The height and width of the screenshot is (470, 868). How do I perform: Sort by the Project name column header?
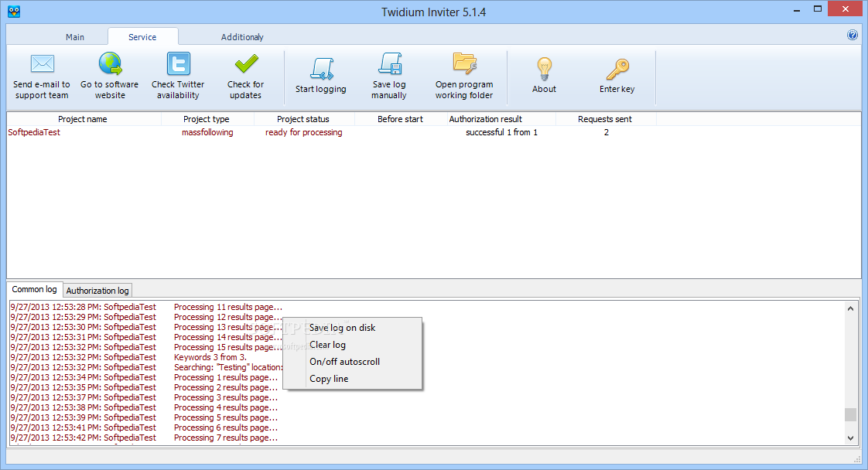click(x=83, y=119)
